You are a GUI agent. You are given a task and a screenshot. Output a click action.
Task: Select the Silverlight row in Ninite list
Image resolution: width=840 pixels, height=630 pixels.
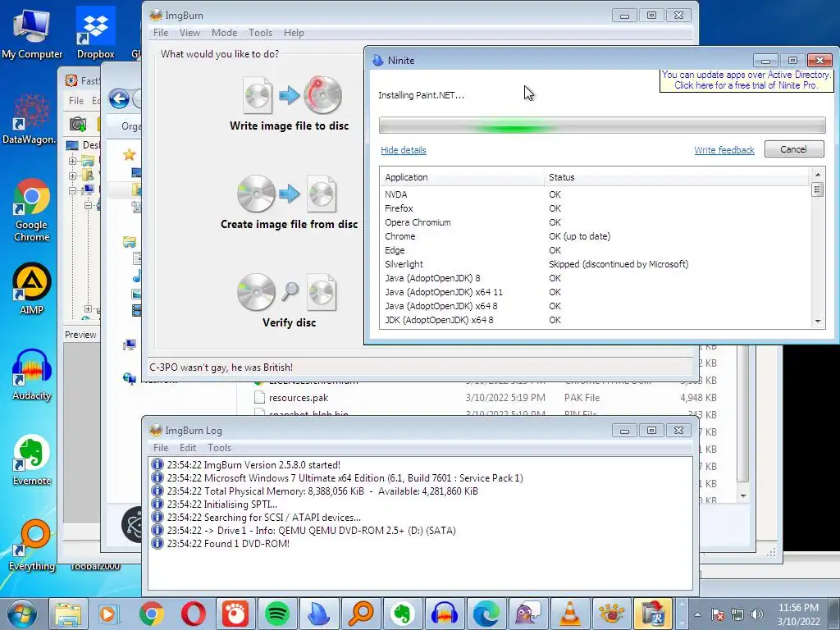click(x=595, y=264)
